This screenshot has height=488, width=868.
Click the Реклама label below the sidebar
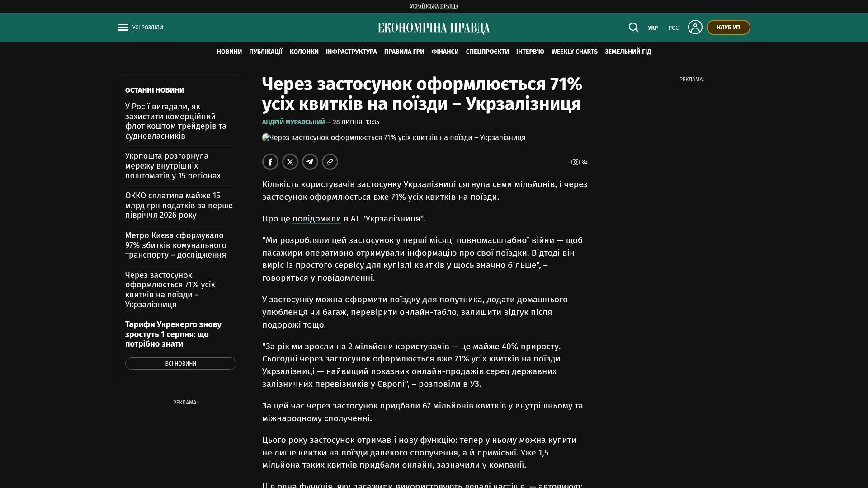pyautogui.click(x=185, y=403)
